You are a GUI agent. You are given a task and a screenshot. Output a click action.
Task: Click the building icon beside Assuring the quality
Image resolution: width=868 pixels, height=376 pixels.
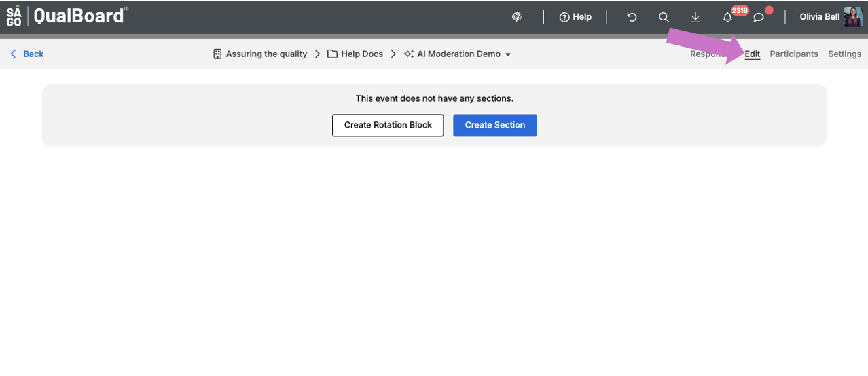[x=217, y=54]
